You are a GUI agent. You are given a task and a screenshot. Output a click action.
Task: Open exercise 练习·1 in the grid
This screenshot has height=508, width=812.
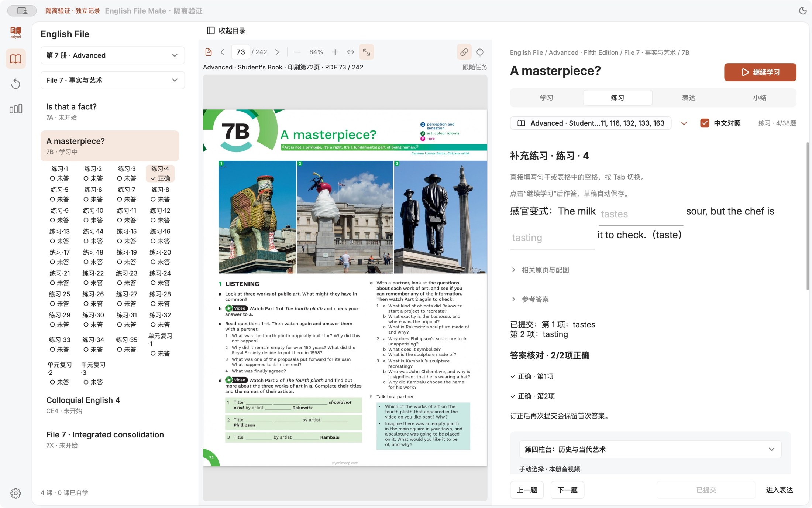point(59,173)
